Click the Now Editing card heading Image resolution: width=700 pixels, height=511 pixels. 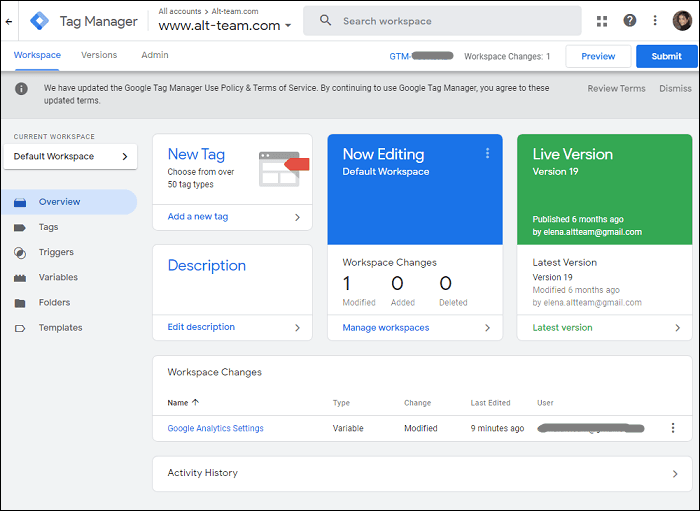click(x=383, y=154)
